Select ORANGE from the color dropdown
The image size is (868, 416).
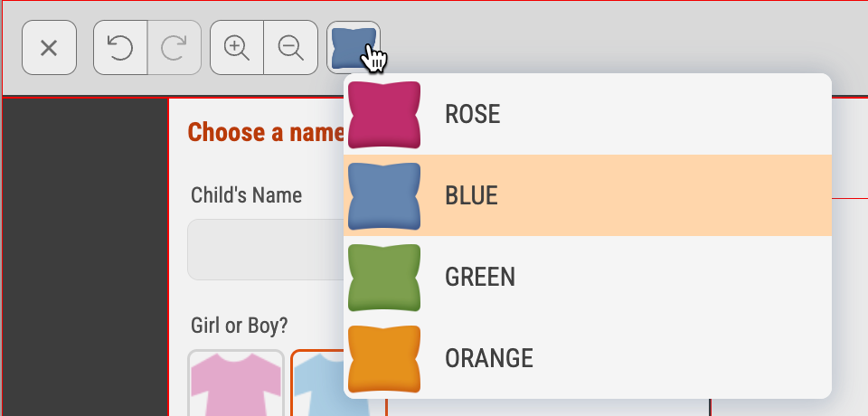coord(588,358)
